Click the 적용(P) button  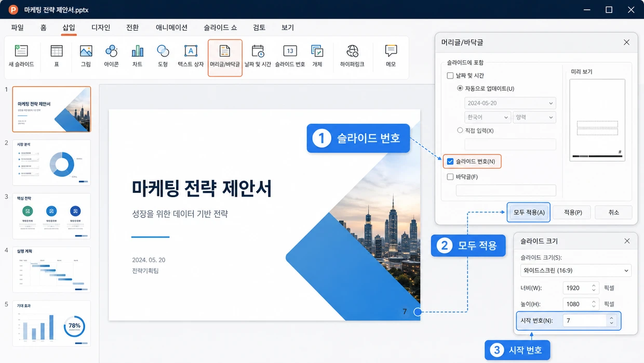click(571, 212)
